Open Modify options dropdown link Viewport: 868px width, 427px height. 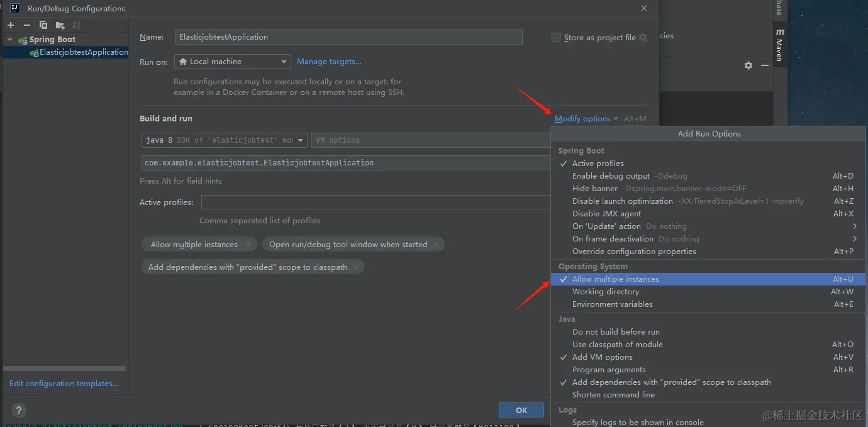pos(586,119)
